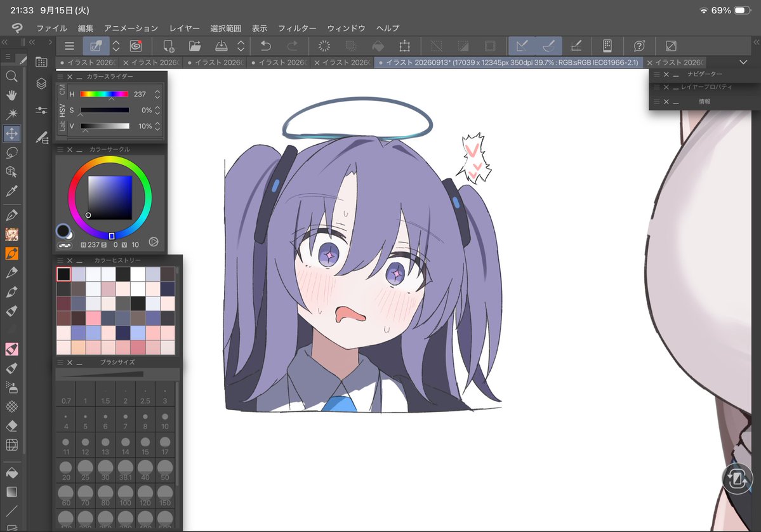Open the Layer palette stack icon
761x532 pixels.
click(42, 84)
